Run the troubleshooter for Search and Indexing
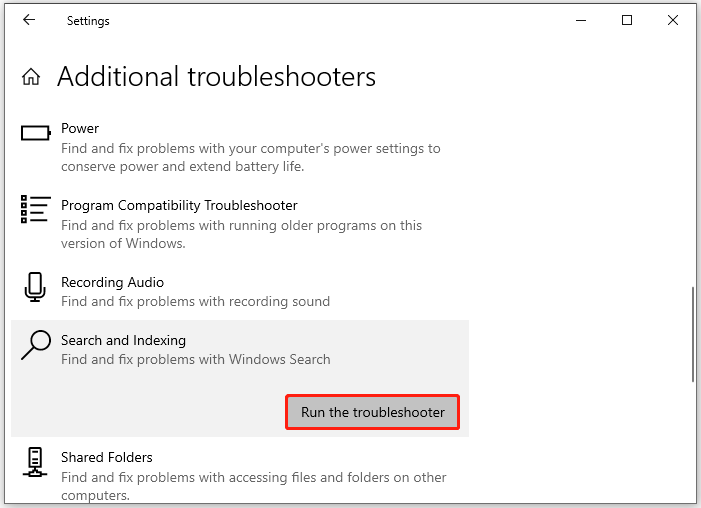The width and height of the screenshot is (701, 508). tap(373, 412)
